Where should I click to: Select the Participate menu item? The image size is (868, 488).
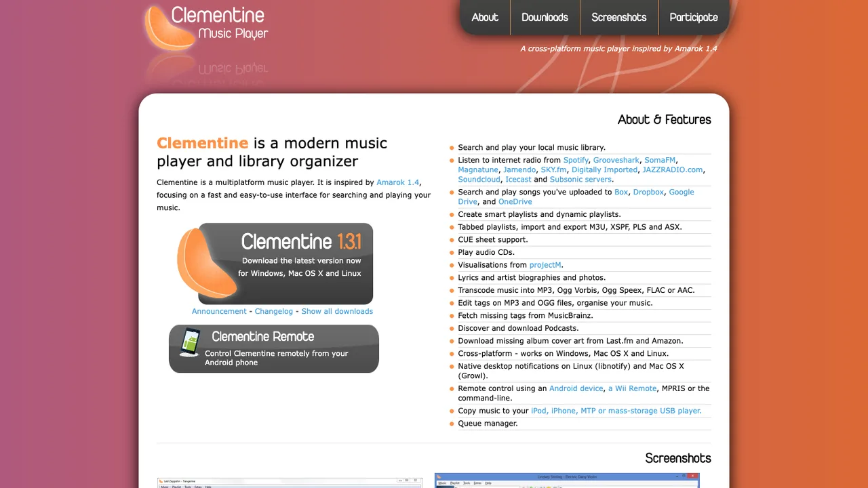point(694,18)
